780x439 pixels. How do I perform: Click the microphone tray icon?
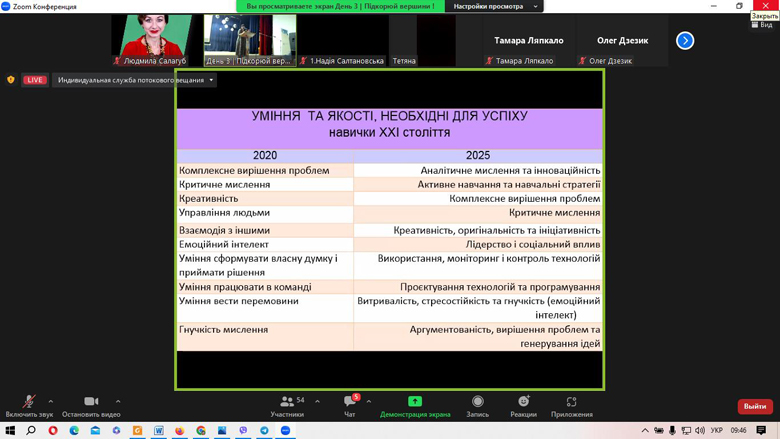click(672, 430)
